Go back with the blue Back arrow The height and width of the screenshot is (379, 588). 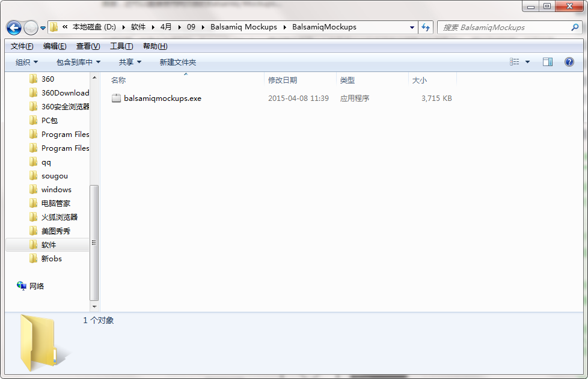pos(14,28)
